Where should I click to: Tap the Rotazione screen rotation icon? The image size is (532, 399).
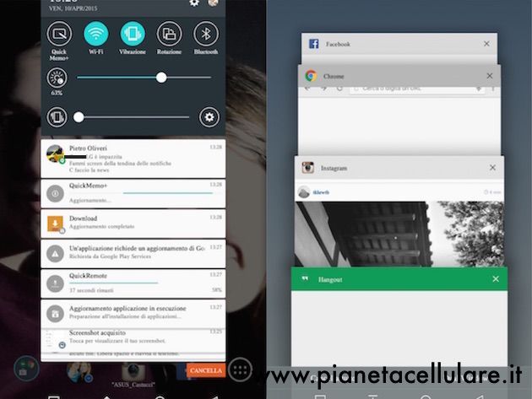click(x=169, y=35)
